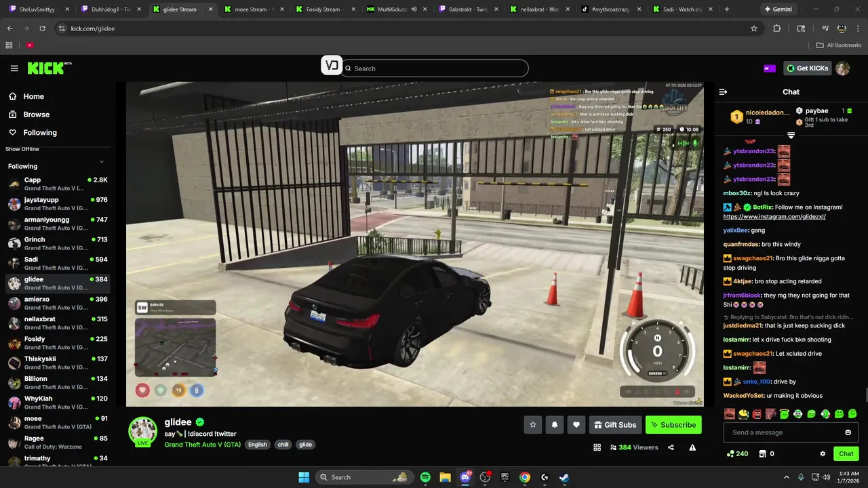Open Windows taskbar Search box
868x488 pixels.
(x=365, y=477)
